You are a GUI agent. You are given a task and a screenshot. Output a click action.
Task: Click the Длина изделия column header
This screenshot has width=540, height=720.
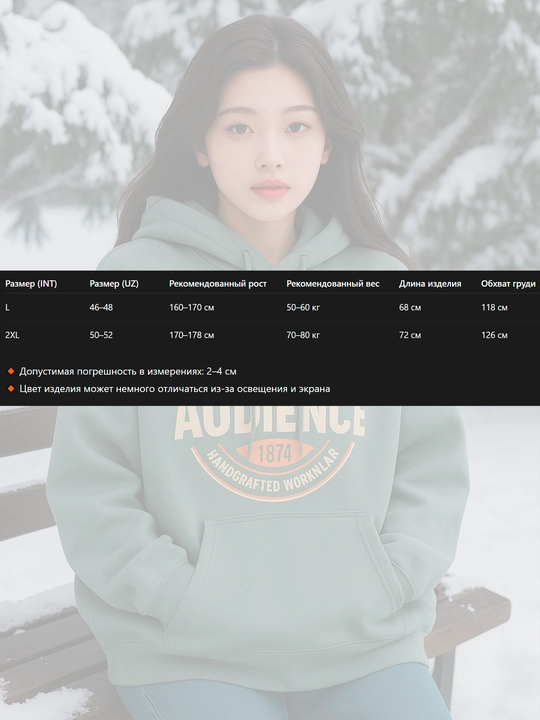[430, 284]
